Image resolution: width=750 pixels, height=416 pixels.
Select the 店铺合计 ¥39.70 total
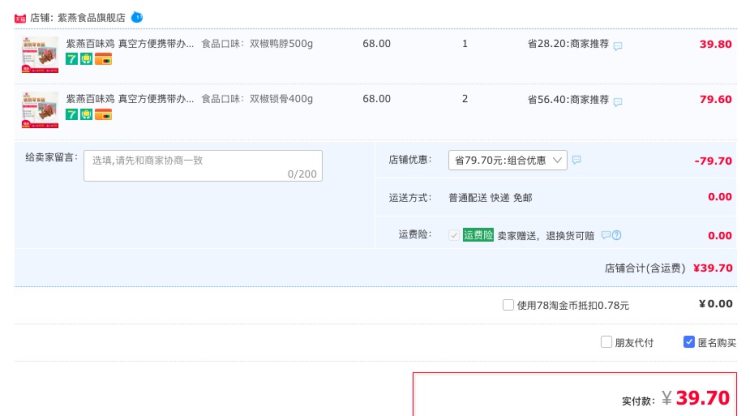[x=713, y=268]
